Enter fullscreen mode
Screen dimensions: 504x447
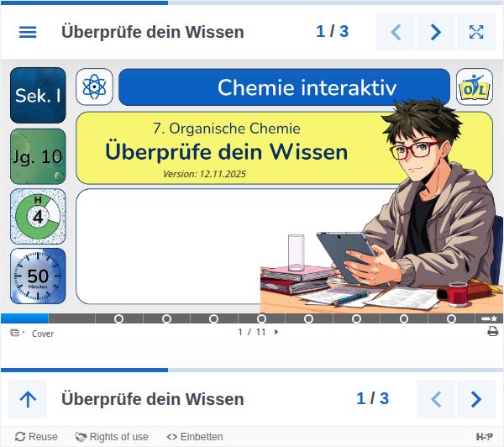point(476,32)
